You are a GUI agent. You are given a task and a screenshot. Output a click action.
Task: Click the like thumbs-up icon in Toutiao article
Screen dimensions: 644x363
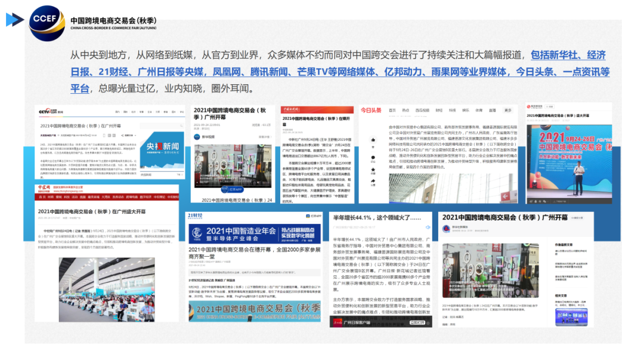point(373,140)
